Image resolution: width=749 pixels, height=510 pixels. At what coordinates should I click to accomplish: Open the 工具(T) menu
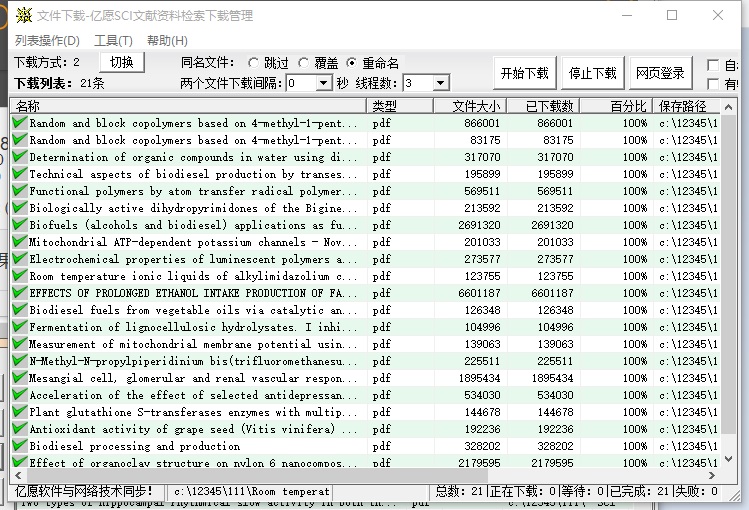[x=113, y=41]
